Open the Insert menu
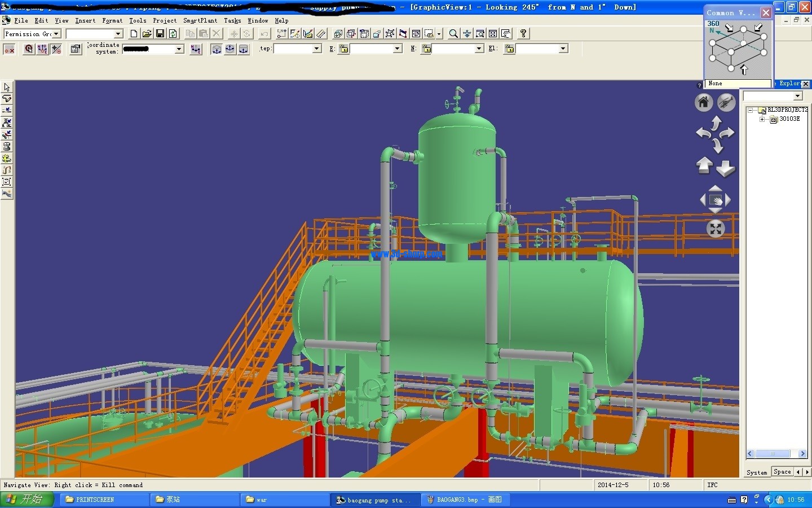This screenshot has height=508, width=812. [x=85, y=20]
